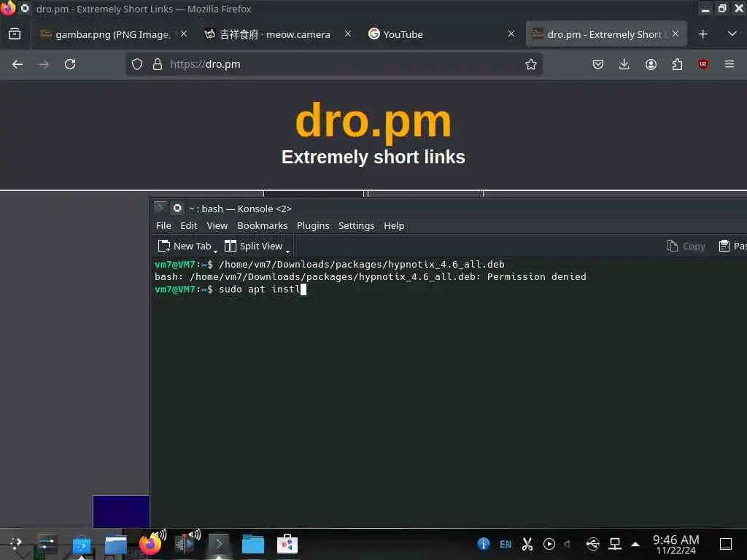Expand Split View dropdown arrow
Viewport: 747px width, 560px height.
coord(287,250)
